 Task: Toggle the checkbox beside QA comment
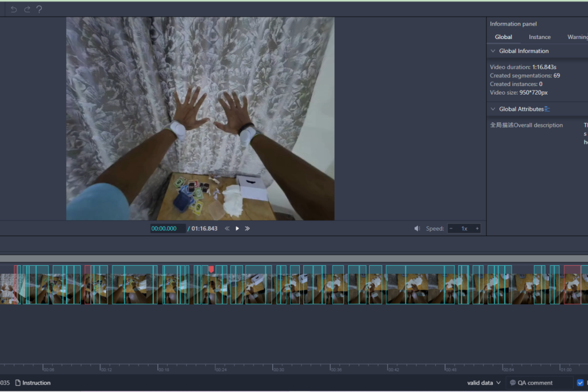pos(580,383)
